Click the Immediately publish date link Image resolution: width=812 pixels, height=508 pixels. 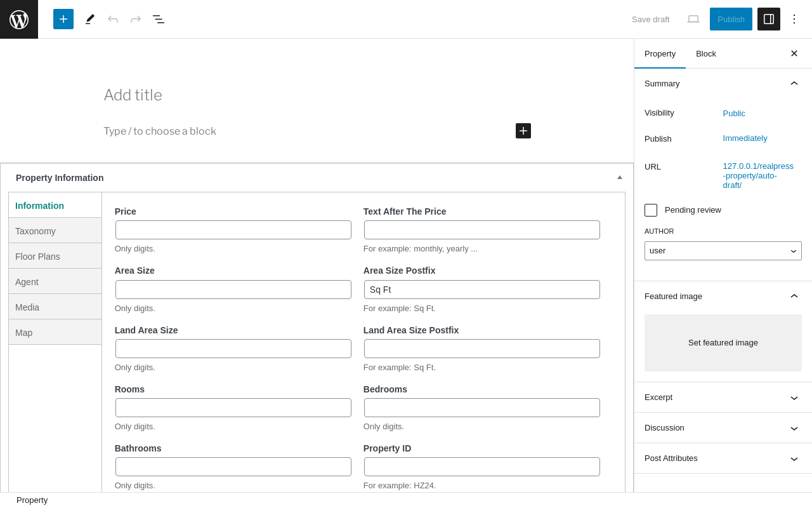click(x=745, y=138)
